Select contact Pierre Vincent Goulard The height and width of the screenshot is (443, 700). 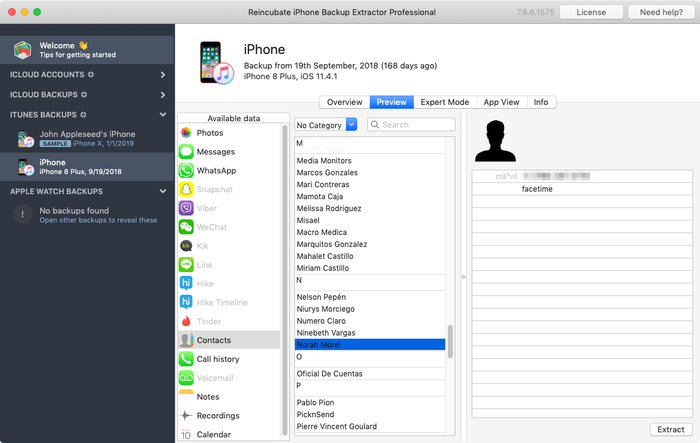tap(370, 426)
